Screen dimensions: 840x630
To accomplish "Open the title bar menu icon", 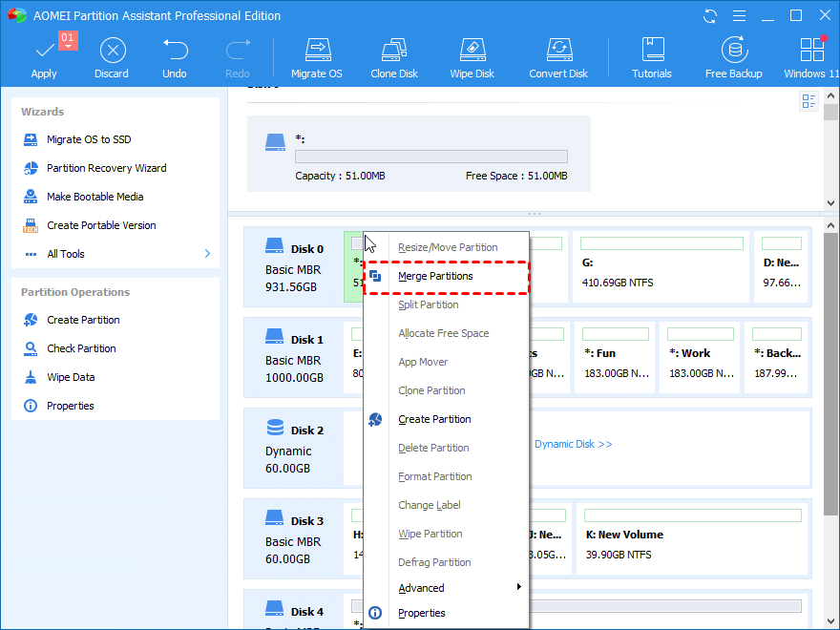I will (736, 16).
